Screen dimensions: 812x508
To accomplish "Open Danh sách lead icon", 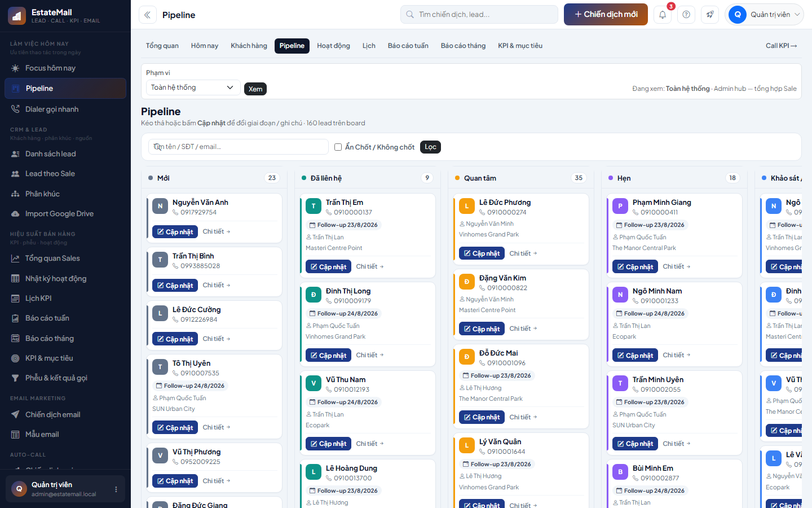I will tap(15, 154).
